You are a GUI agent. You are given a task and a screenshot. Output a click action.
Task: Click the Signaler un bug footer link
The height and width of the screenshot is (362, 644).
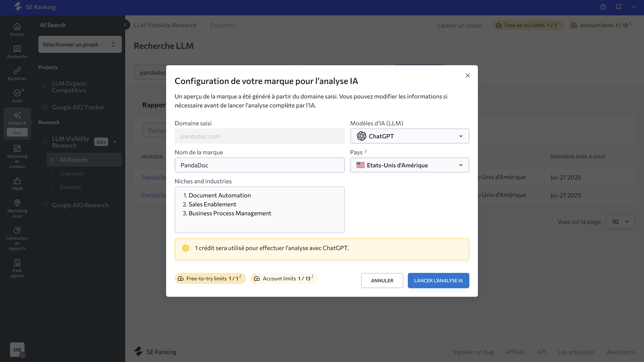[x=473, y=352]
